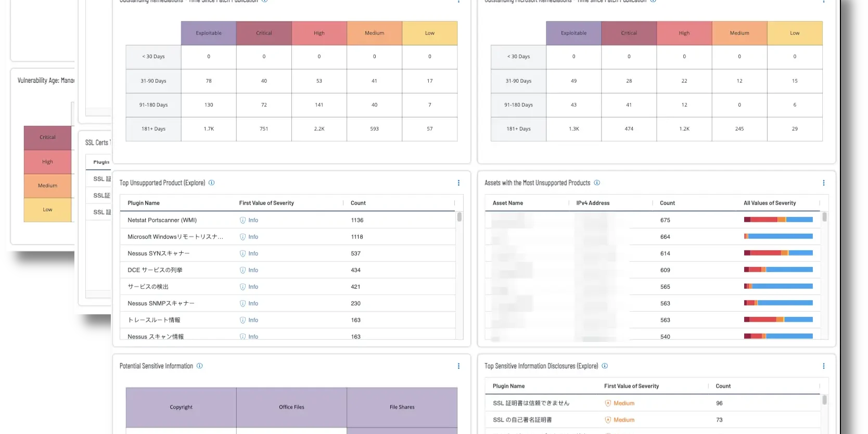Select the DCE サービスの列挙 plugin row

tap(288, 270)
